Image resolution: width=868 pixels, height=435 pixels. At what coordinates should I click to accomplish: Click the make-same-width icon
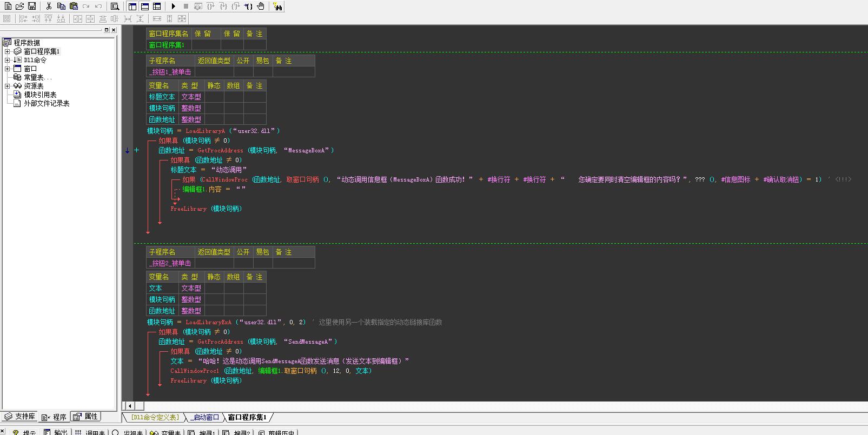coord(157,18)
